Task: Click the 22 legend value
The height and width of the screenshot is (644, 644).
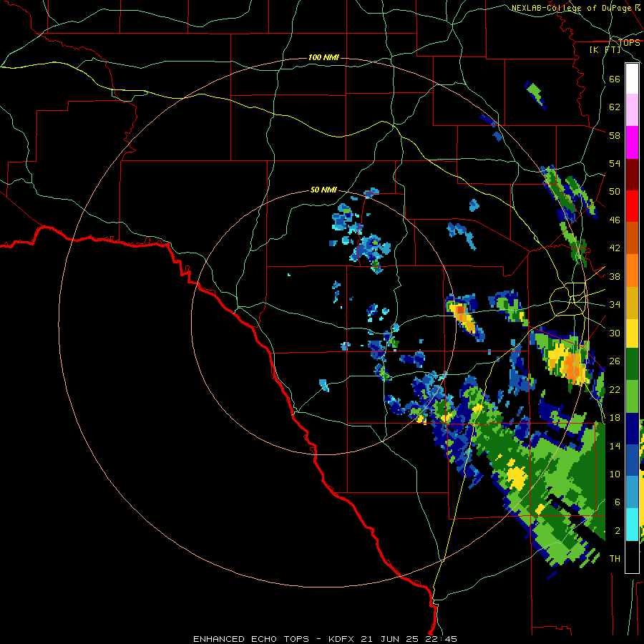Action: click(615, 389)
